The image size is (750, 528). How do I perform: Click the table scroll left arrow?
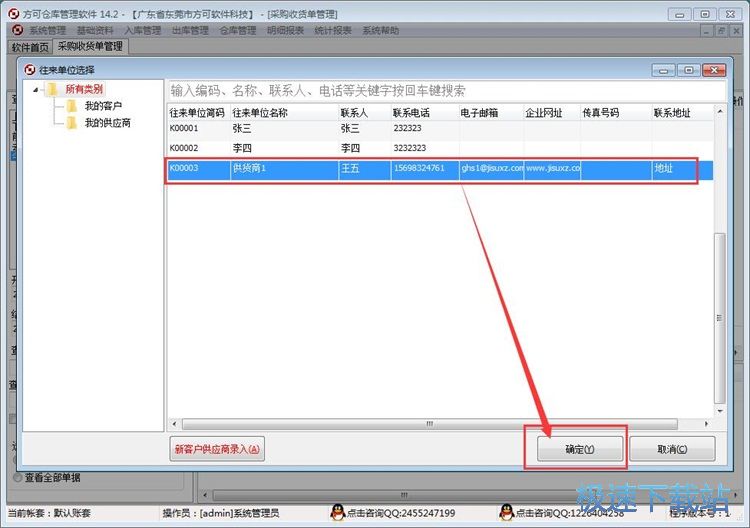tap(174, 424)
